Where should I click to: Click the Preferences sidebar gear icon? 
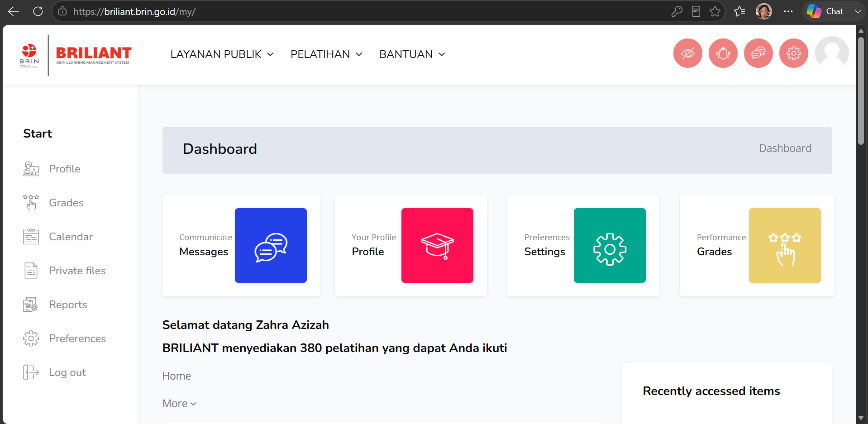pyautogui.click(x=31, y=338)
